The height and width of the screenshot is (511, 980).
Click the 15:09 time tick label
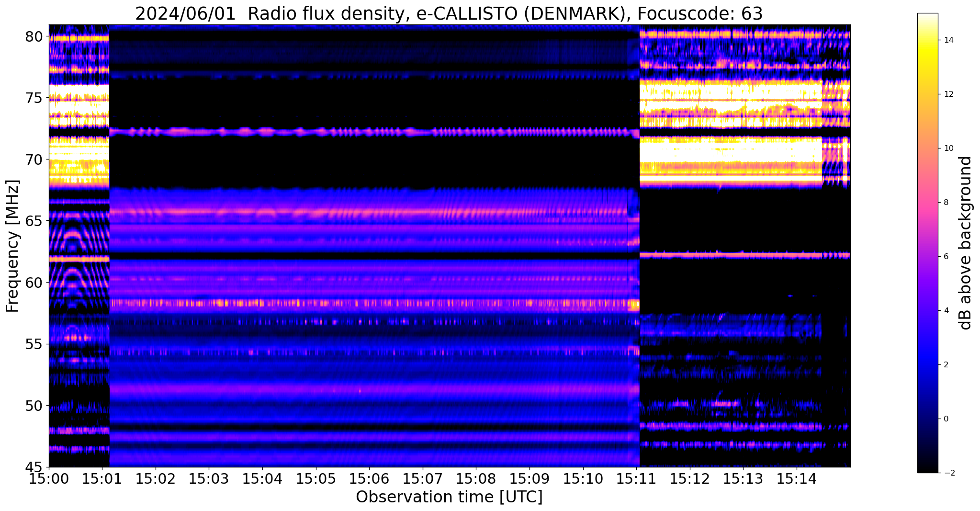click(x=530, y=479)
